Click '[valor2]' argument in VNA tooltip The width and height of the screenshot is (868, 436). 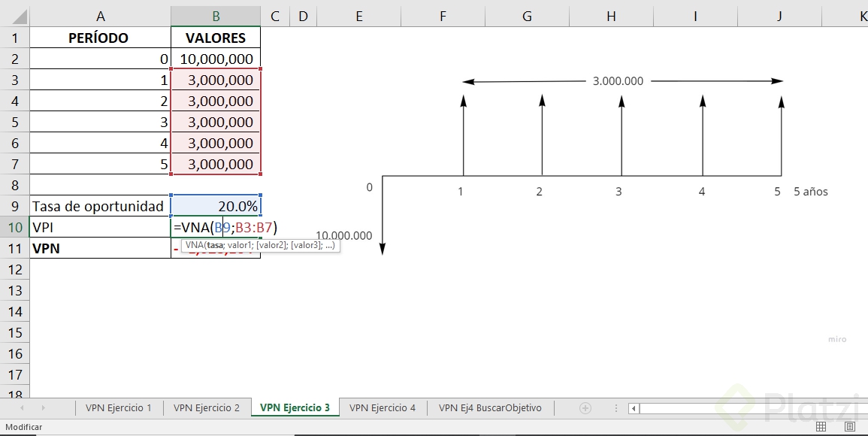click(x=270, y=245)
